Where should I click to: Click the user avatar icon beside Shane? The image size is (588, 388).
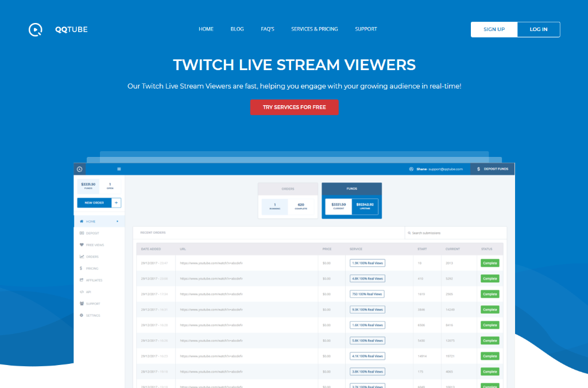[x=411, y=169]
